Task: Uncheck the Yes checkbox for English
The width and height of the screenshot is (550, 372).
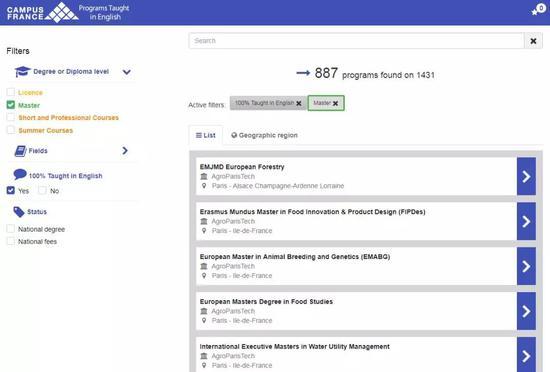Action: click(11, 190)
